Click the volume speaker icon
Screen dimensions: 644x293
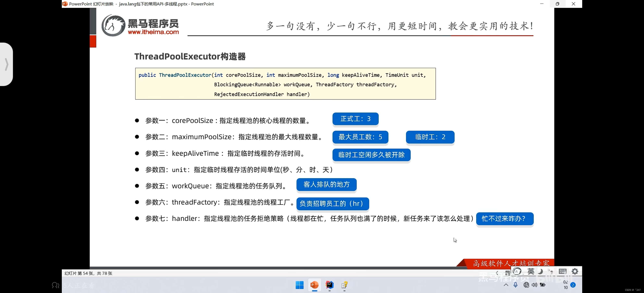(x=534, y=285)
